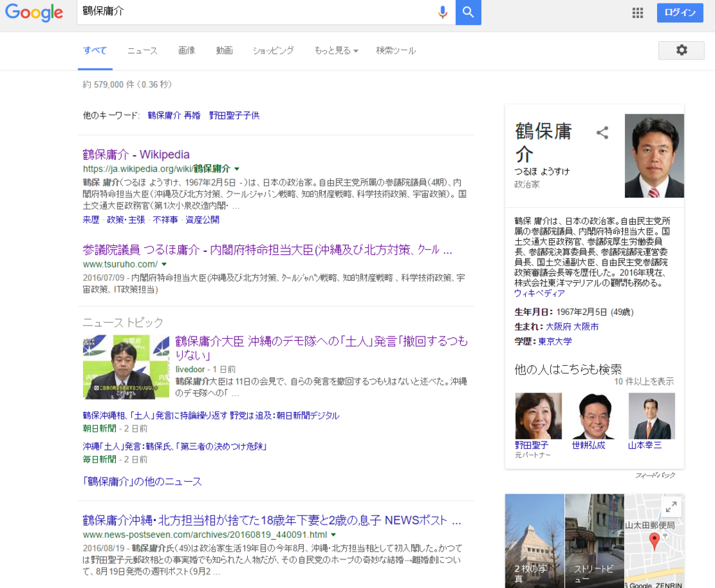Click the ニュース トピック heading
715x588 pixels.
pos(123,323)
